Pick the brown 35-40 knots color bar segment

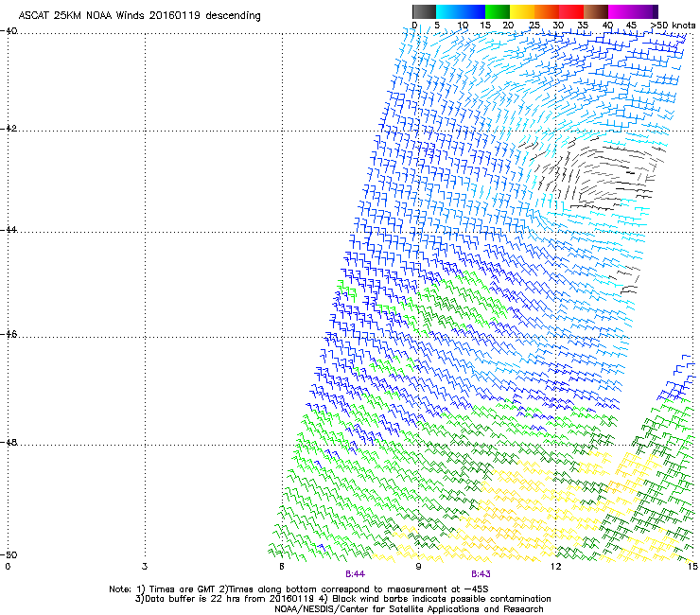(x=596, y=11)
